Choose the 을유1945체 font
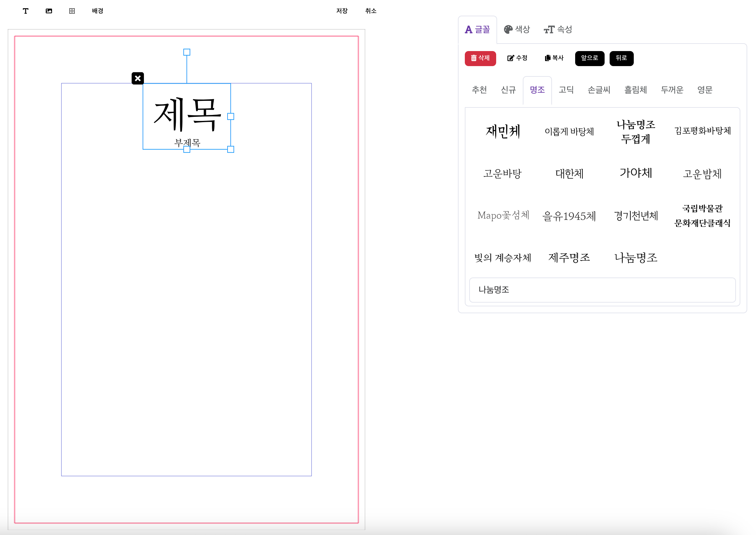The image size is (756, 535). click(569, 216)
